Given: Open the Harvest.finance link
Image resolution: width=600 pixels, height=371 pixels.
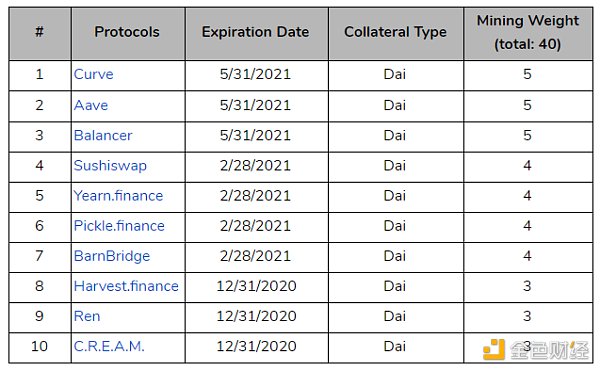Looking at the screenshot, I should (126, 286).
